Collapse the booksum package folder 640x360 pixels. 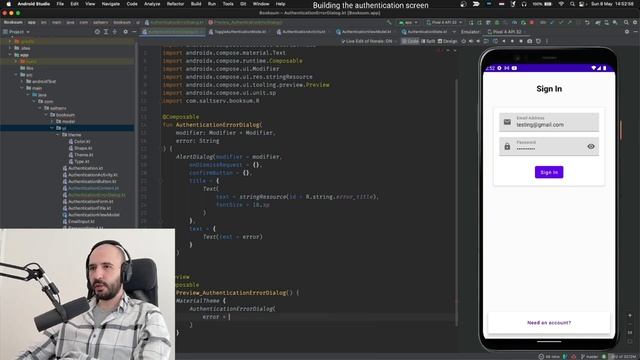46,115
